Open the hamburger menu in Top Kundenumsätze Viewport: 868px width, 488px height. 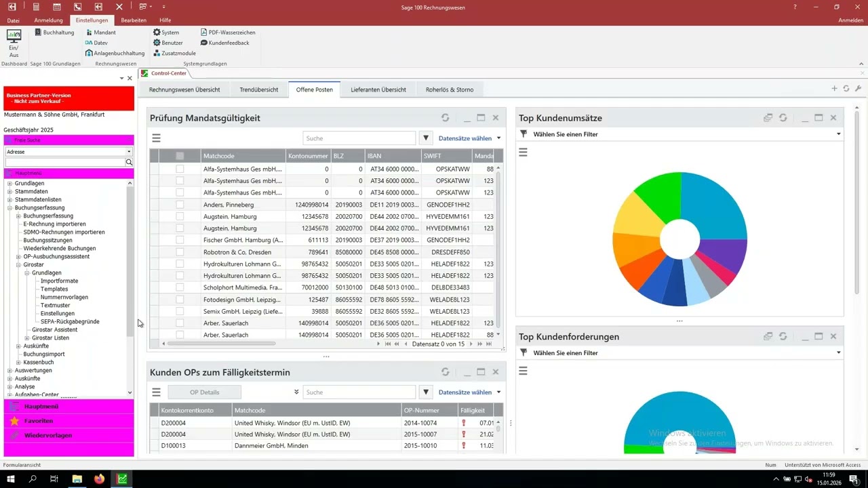pos(523,152)
